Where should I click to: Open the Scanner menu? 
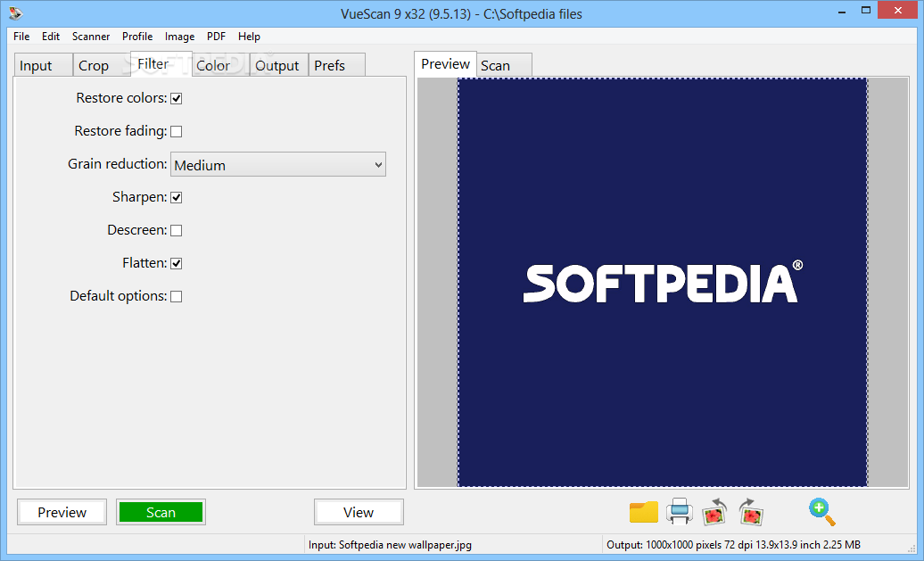click(x=91, y=37)
